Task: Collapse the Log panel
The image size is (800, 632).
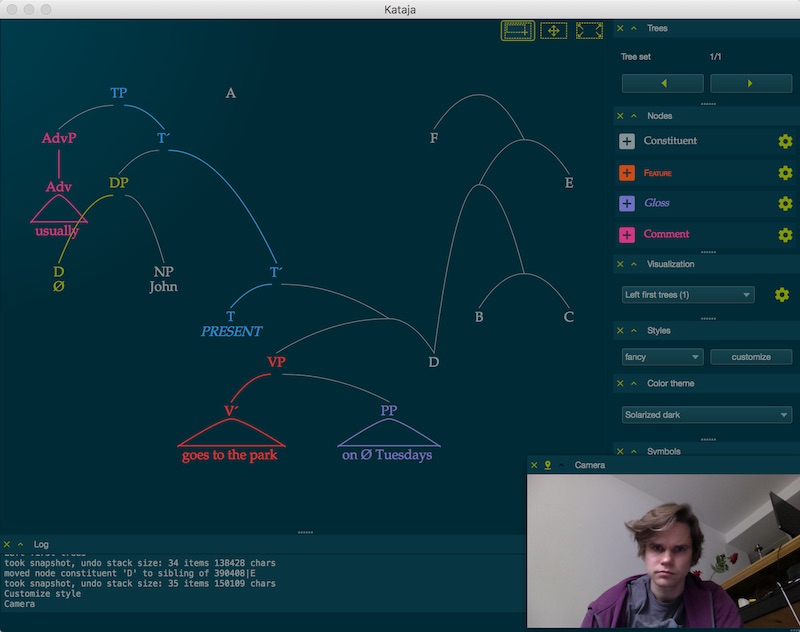Action: pos(20,545)
